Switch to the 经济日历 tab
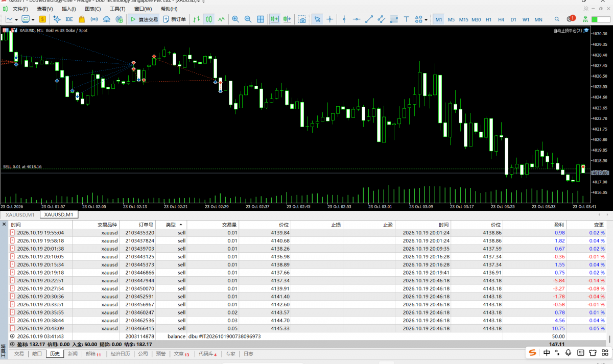 121,353
